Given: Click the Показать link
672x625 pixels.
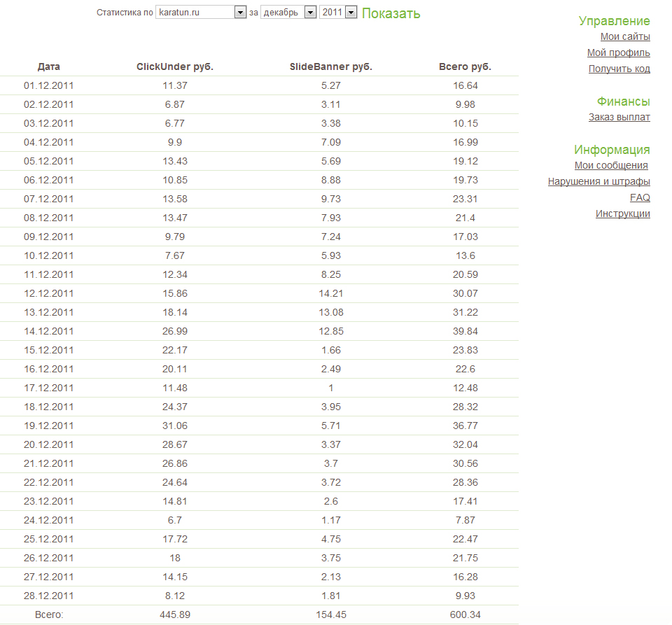Looking at the screenshot, I should [391, 13].
